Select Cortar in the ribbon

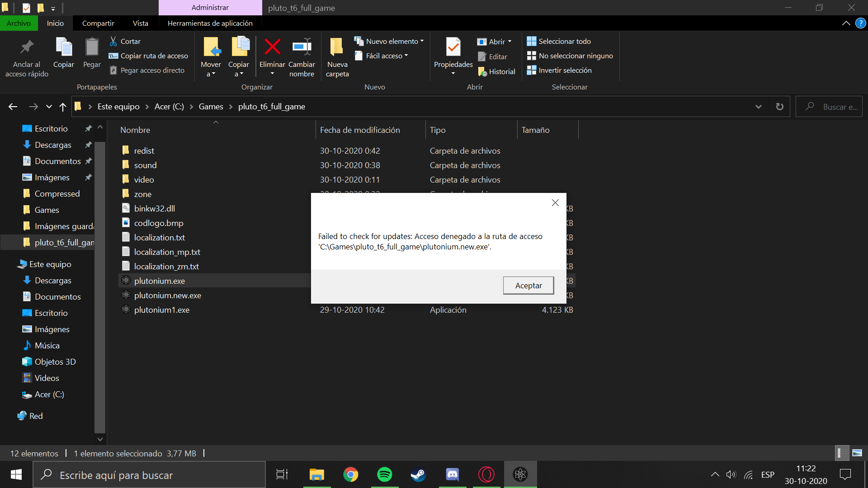(125, 41)
